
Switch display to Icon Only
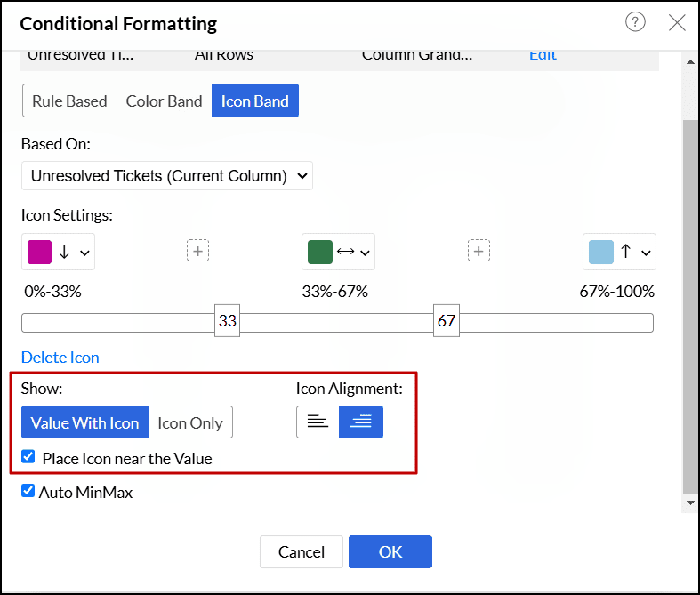(x=190, y=422)
